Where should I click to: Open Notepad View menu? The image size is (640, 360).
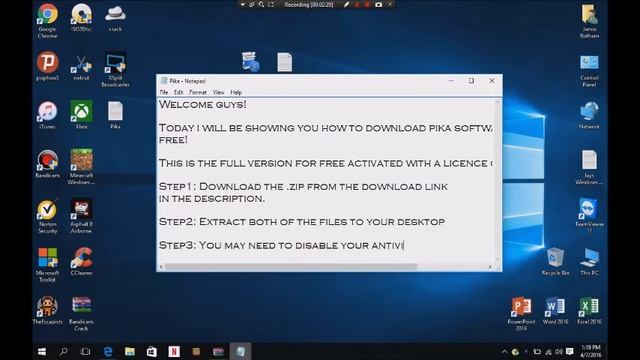tap(218, 92)
